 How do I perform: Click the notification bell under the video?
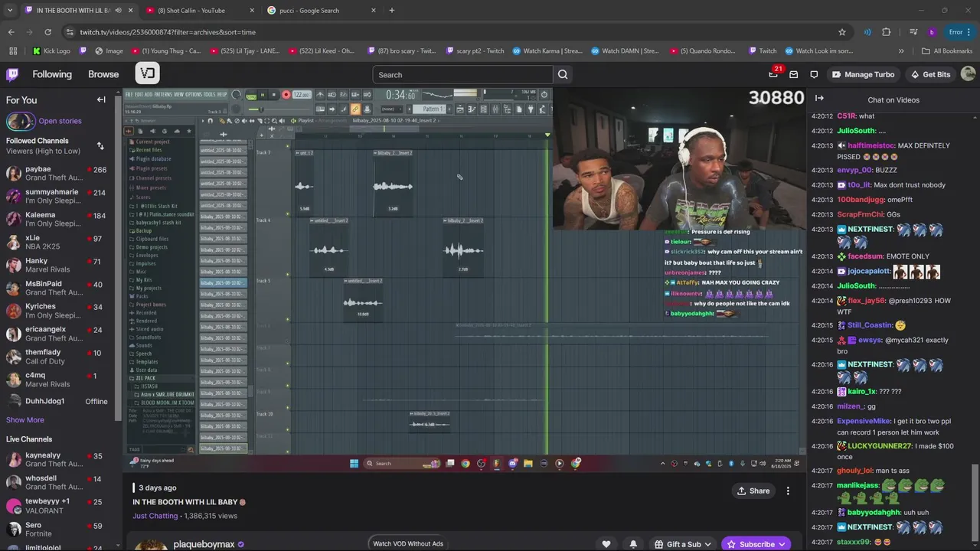(633, 544)
